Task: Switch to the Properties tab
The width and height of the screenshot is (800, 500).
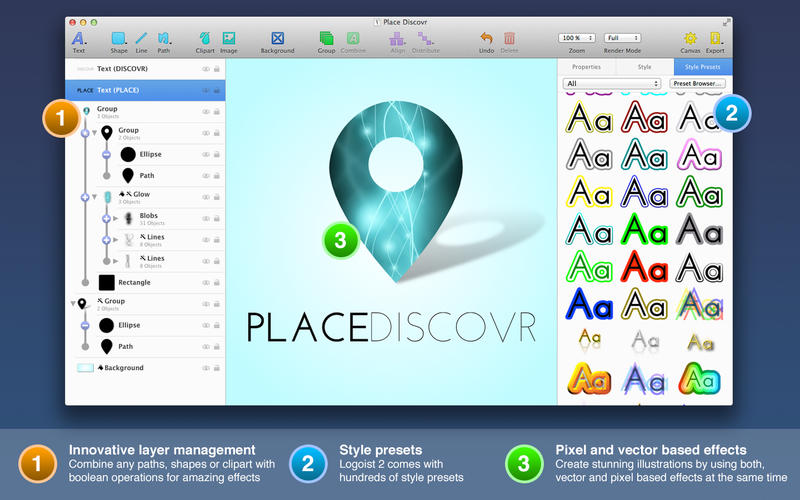Action: [x=586, y=67]
